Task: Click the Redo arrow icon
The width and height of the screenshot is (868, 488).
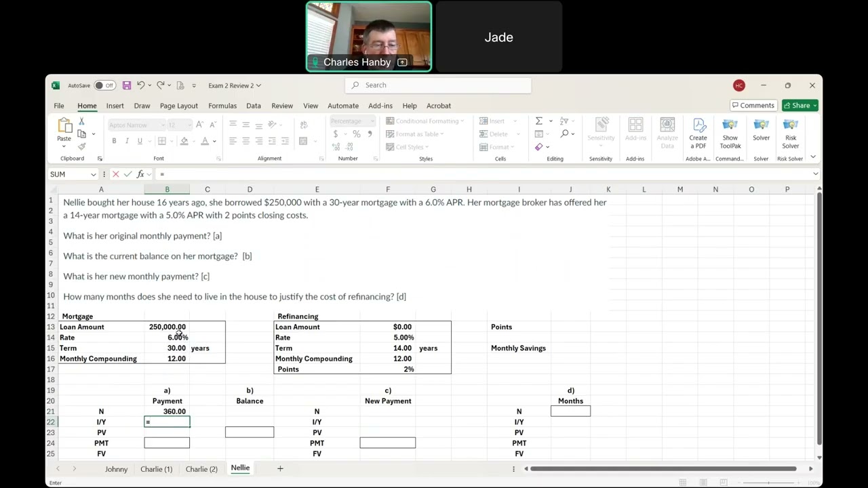Action: click(160, 85)
